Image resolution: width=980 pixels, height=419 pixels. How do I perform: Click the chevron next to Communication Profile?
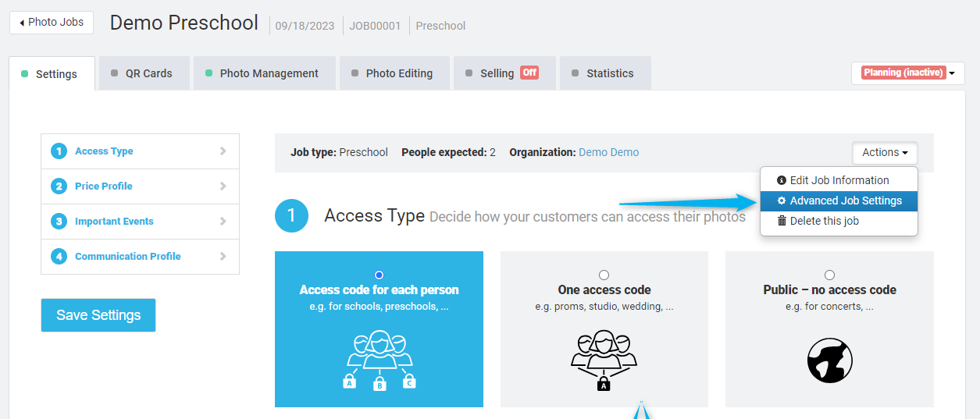tap(223, 257)
